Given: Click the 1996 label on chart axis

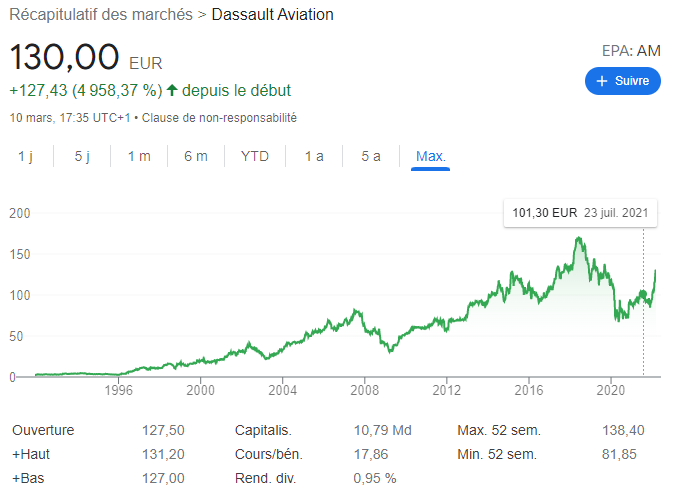Looking at the screenshot, I should (118, 390).
